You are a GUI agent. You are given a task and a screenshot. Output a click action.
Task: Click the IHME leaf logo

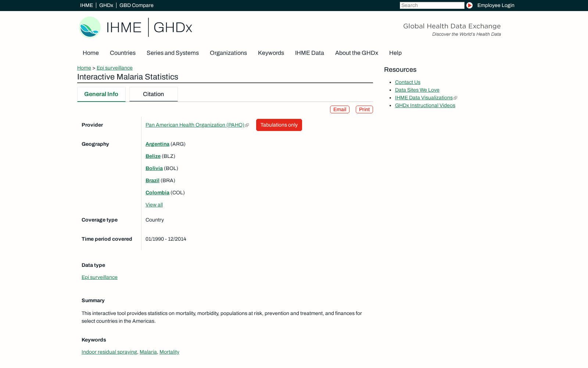(90, 27)
